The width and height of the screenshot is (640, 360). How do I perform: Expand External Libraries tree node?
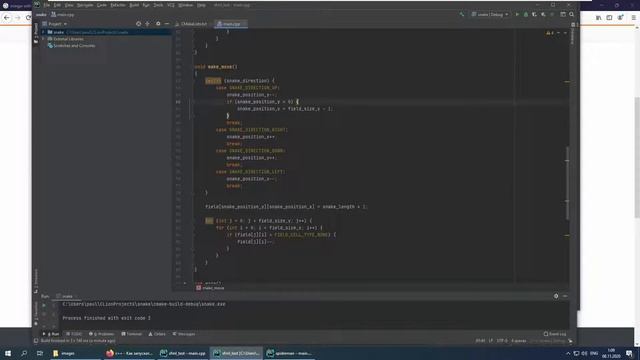pyautogui.click(x=44, y=39)
